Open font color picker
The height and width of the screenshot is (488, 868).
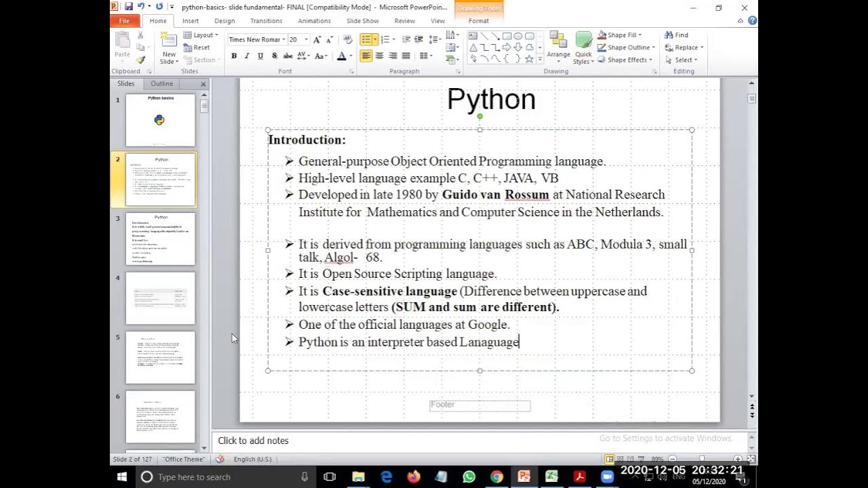[x=344, y=56]
